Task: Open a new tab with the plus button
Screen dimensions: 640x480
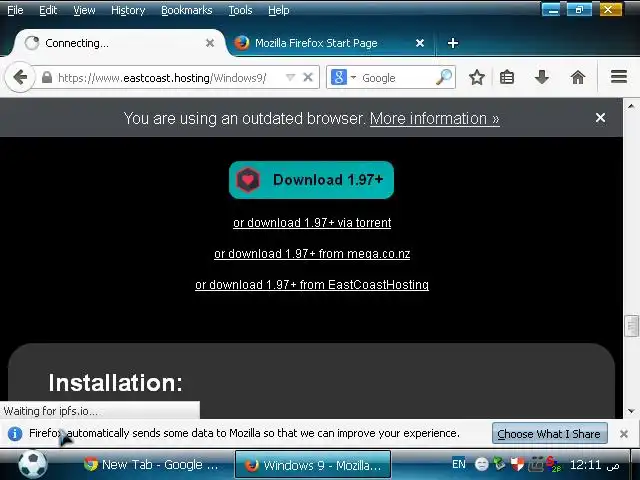Action: coord(453,43)
